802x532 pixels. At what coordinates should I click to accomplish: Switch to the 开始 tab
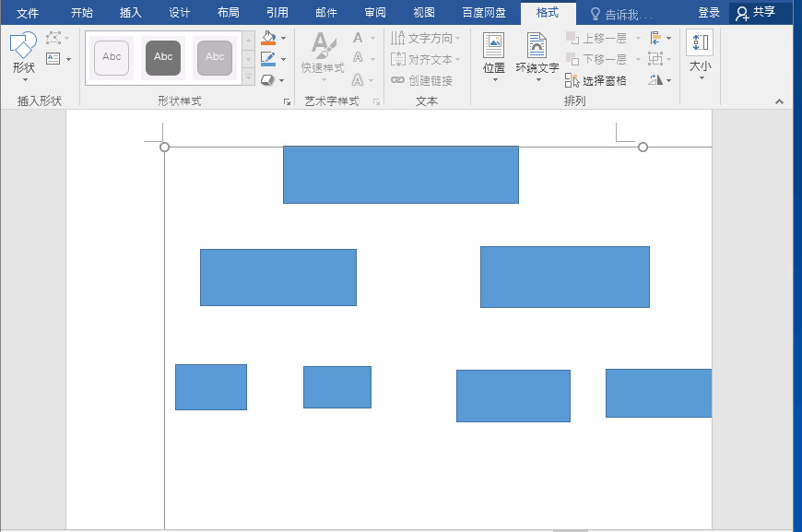pos(82,13)
